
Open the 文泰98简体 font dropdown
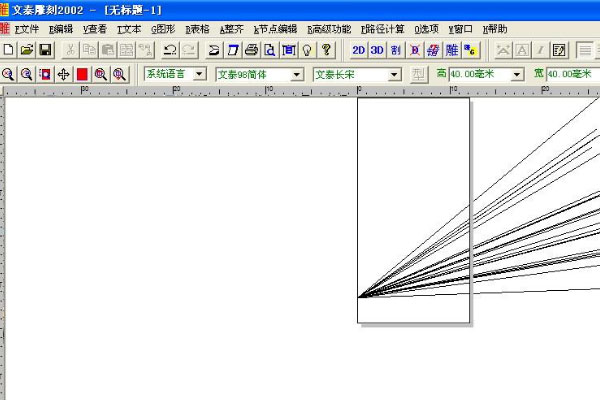coord(297,74)
